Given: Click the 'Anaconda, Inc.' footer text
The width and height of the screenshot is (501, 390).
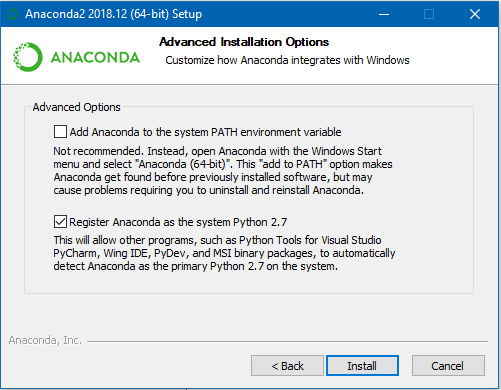Looking at the screenshot, I should coord(45,340).
